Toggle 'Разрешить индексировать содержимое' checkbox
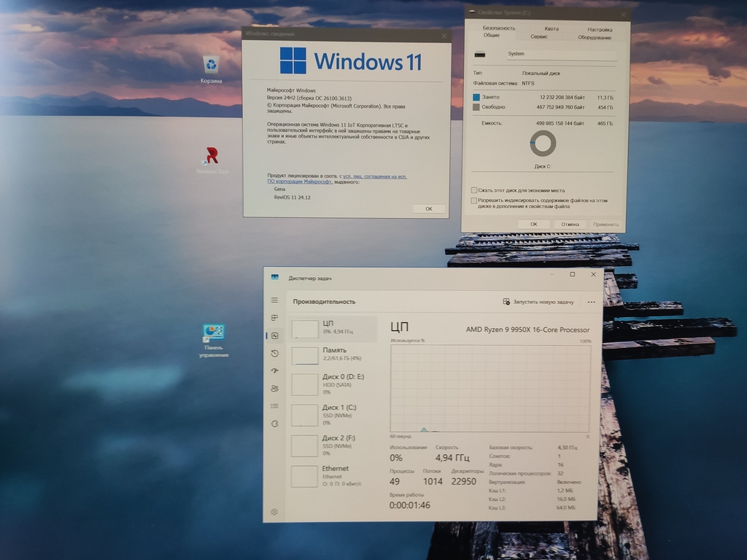747x560 pixels. pyautogui.click(x=473, y=201)
